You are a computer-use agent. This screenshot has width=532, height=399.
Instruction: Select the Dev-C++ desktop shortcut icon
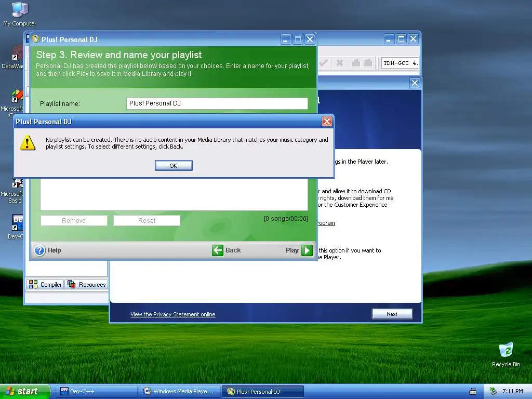(15, 227)
